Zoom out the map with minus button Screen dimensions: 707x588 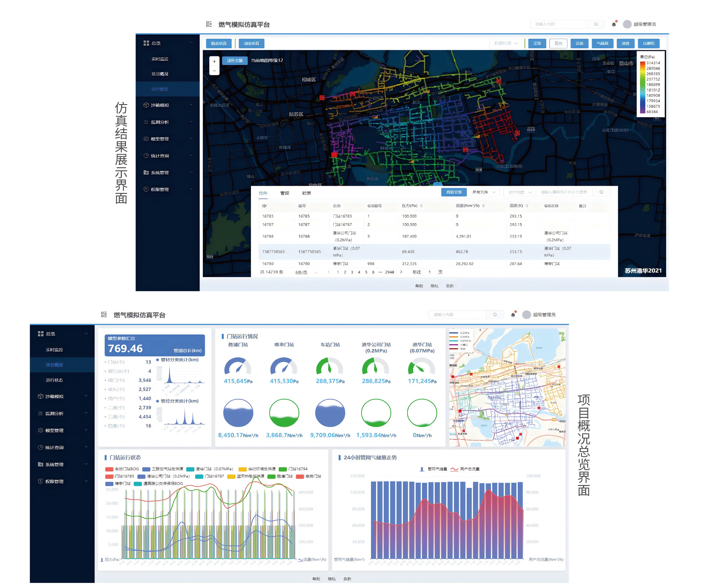pyautogui.click(x=214, y=71)
